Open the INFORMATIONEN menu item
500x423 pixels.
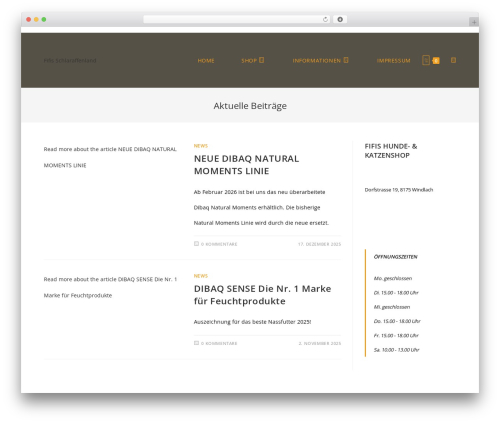[316, 61]
